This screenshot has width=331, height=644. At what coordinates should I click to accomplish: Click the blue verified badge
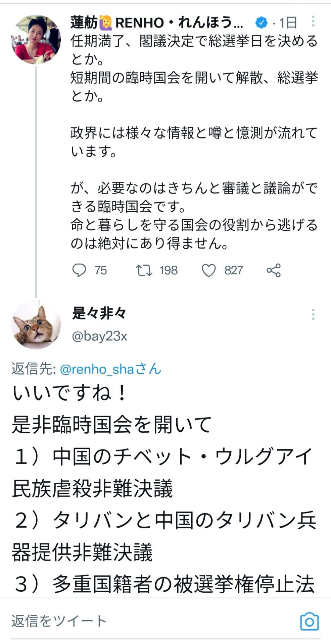(x=262, y=22)
